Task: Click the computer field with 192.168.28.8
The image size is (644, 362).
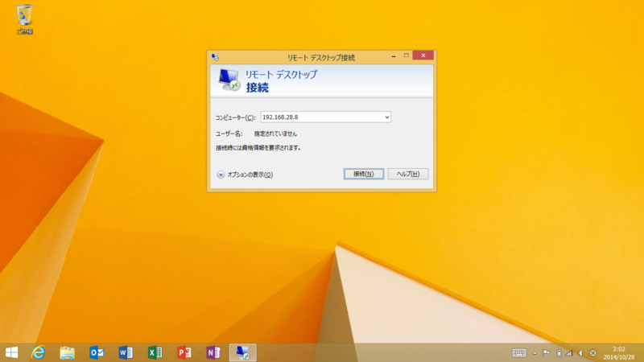Action: click(x=326, y=117)
